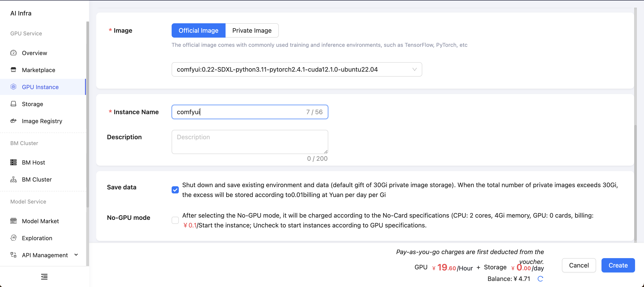This screenshot has width=644, height=287.
Task: Refresh the balance with the reload icon
Action: (x=540, y=279)
